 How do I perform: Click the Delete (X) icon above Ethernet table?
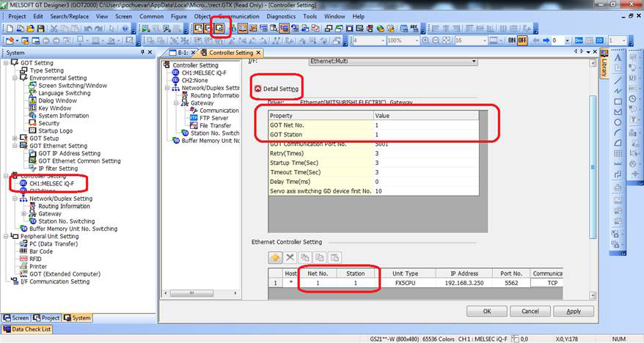coord(290,258)
